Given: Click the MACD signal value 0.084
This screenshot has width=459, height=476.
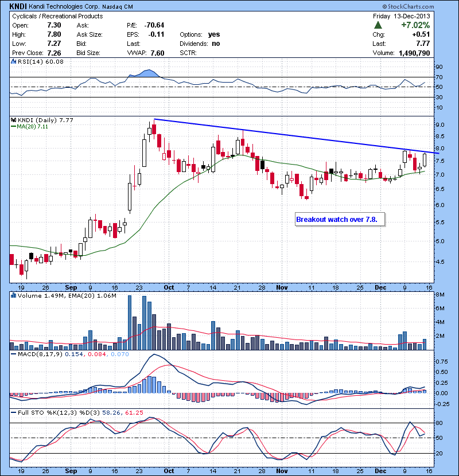Looking at the screenshot, I should tap(97, 354).
